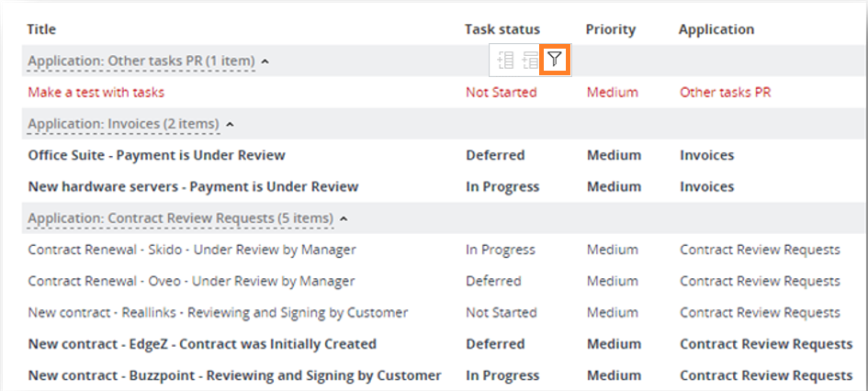Open the filter funnel icon
This screenshot has height=391, width=868.
point(555,60)
